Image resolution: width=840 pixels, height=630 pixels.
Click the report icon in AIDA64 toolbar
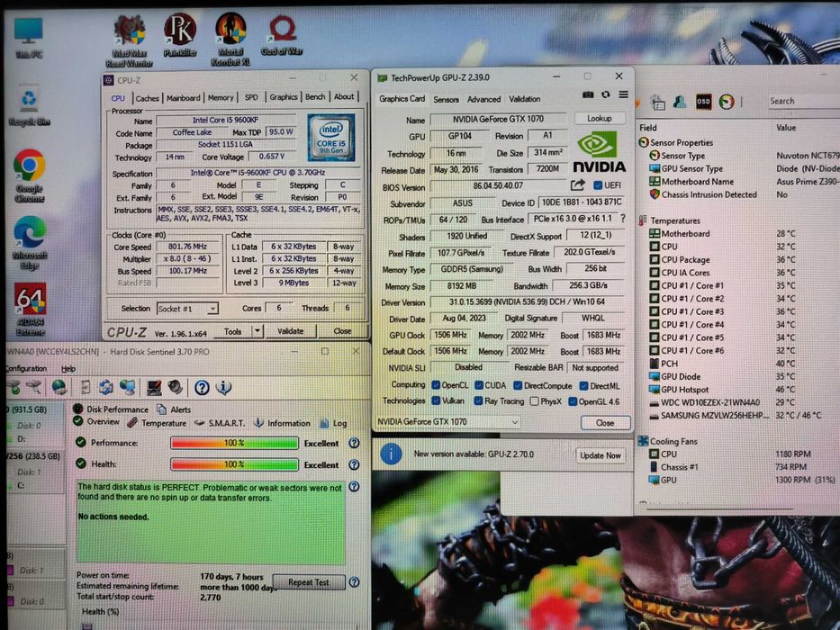pyautogui.click(x=658, y=102)
